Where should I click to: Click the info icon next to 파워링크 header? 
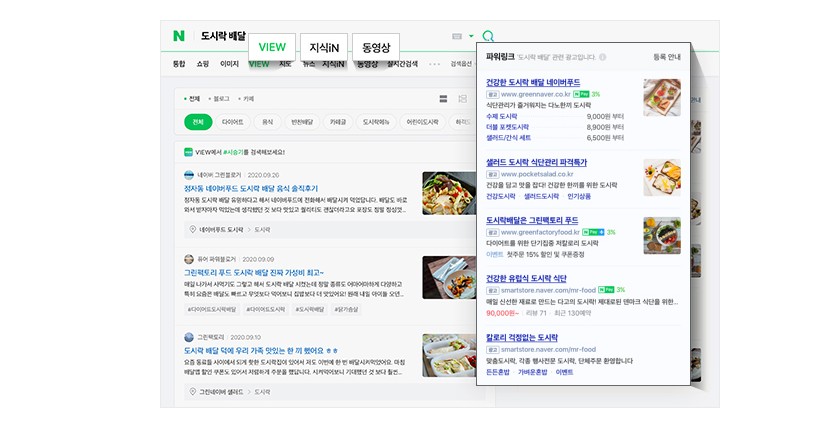click(602, 57)
